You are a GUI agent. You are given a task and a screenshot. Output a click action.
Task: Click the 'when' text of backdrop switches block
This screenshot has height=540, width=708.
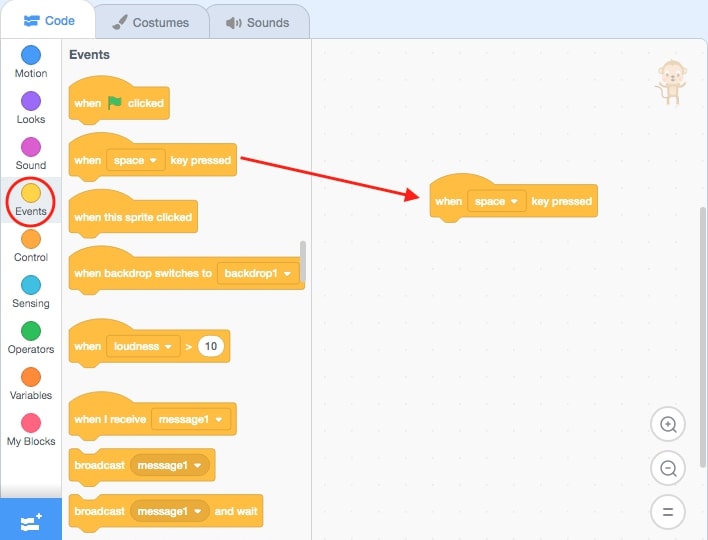click(88, 274)
